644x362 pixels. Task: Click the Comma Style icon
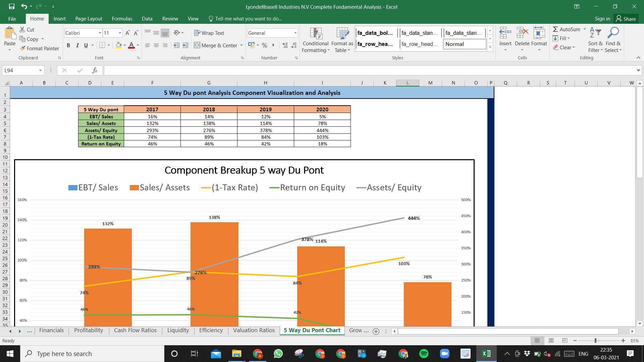(x=273, y=45)
